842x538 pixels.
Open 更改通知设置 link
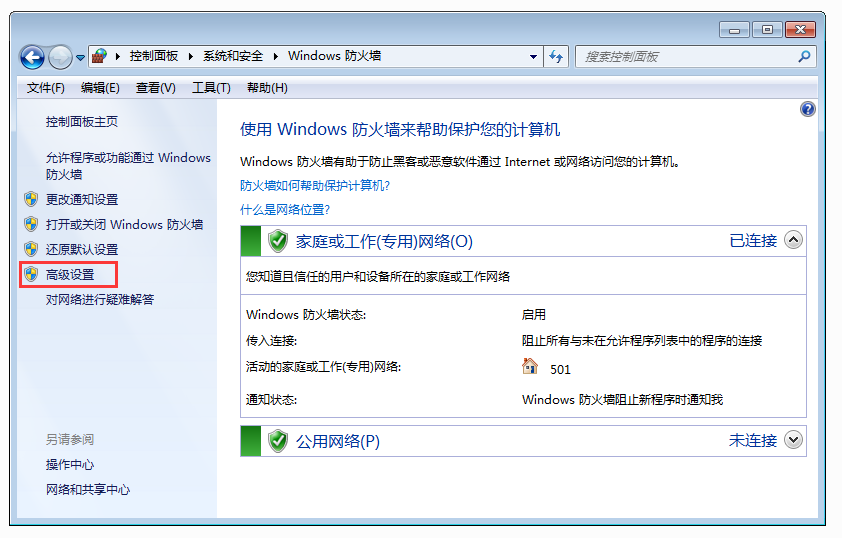[x=82, y=199]
